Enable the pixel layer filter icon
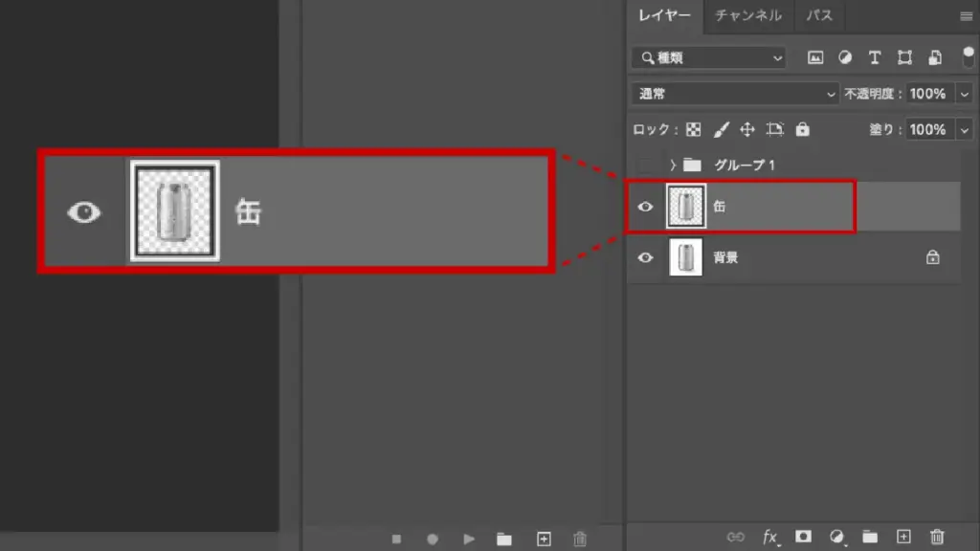This screenshot has height=551, width=980. [x=815, y=57]
